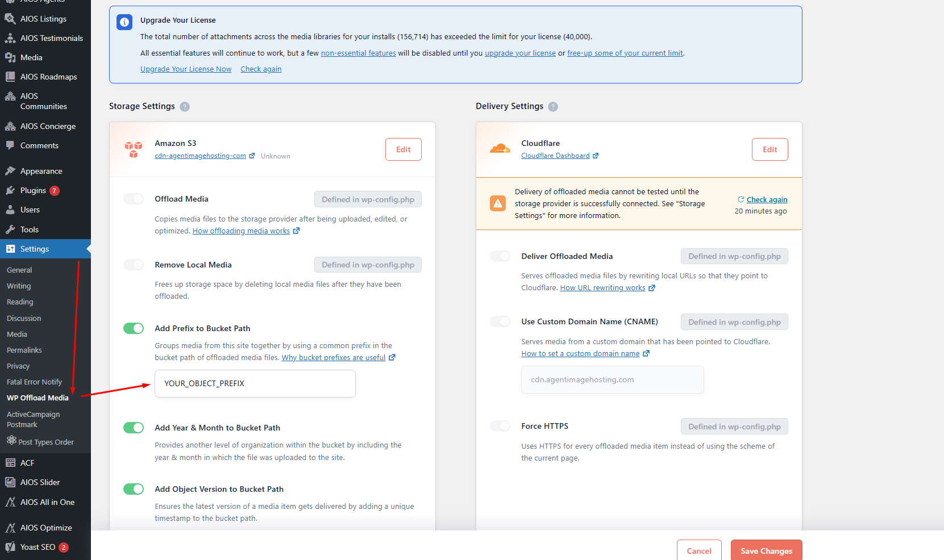Open How offloading media works link

click(242, 231)
